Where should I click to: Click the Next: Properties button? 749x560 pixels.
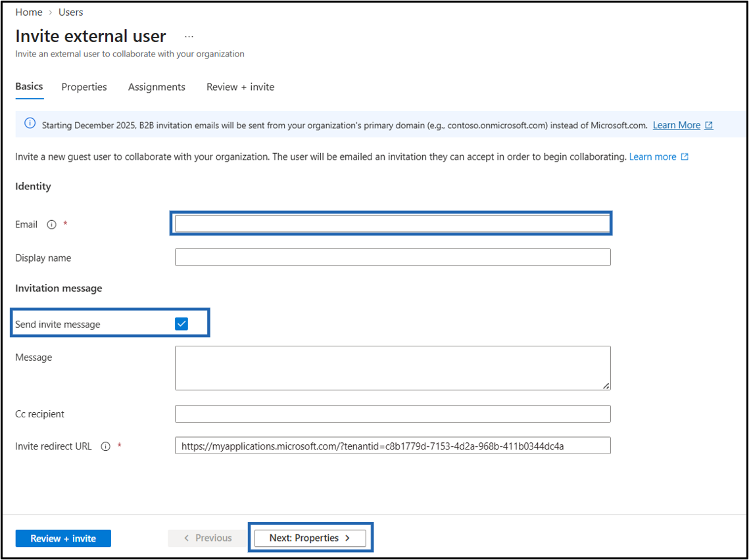point(310,538)
